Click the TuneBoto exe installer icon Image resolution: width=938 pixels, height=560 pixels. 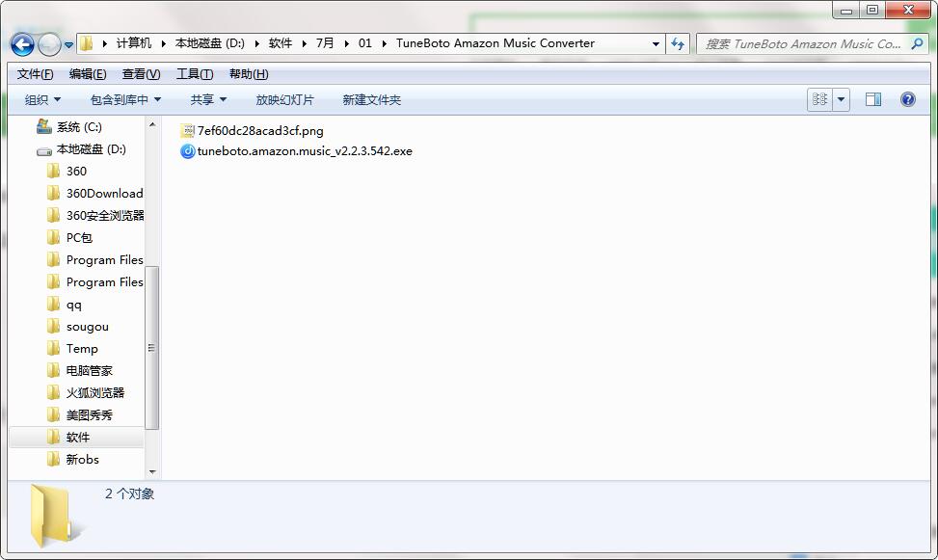coord(188,150)
